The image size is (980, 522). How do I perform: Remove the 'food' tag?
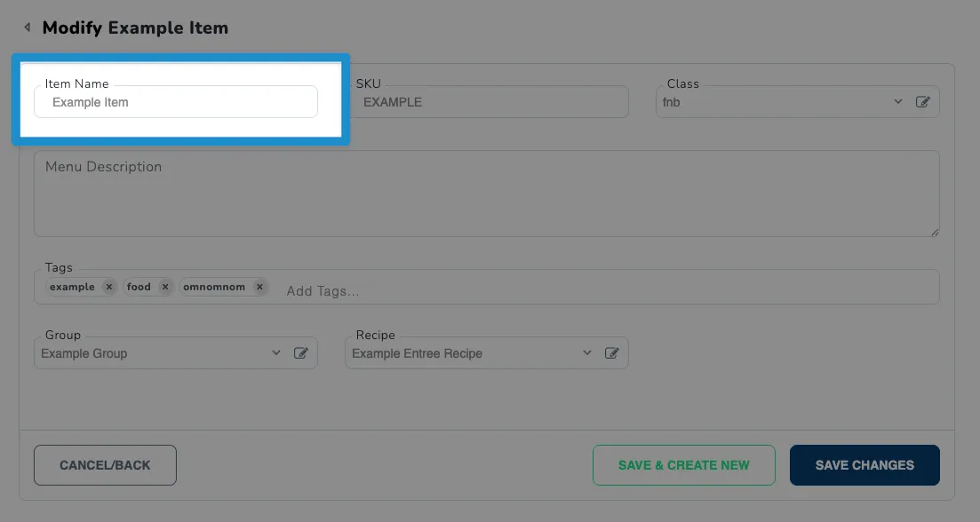coord(165,287)
